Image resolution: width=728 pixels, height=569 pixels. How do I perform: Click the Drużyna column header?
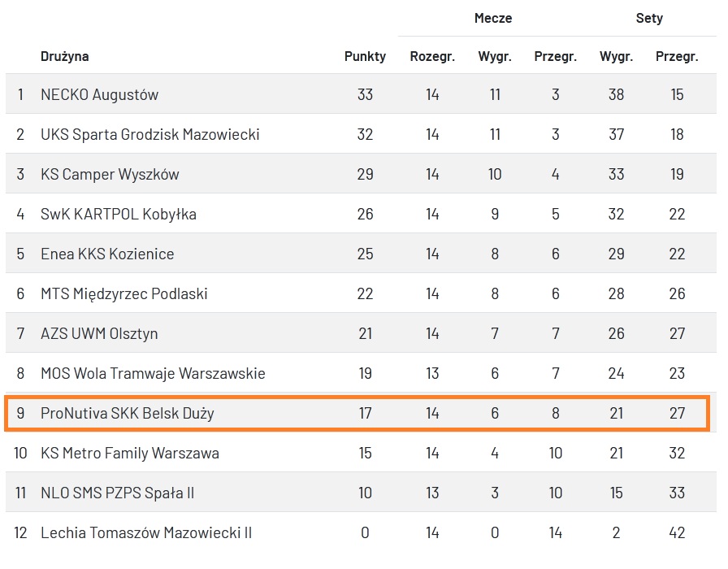click(64, 57)
